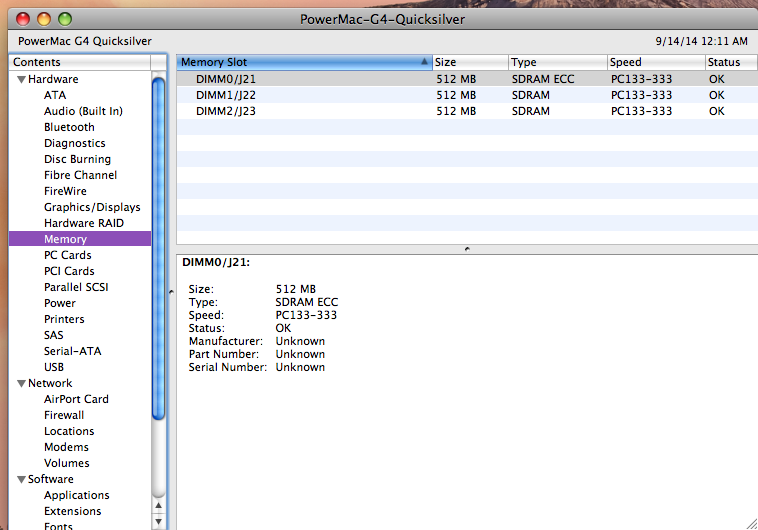Click the horizontal pane splitter handle
This screenshot has width=758, height=530.
pyautogui.click(x=467, y=249)
